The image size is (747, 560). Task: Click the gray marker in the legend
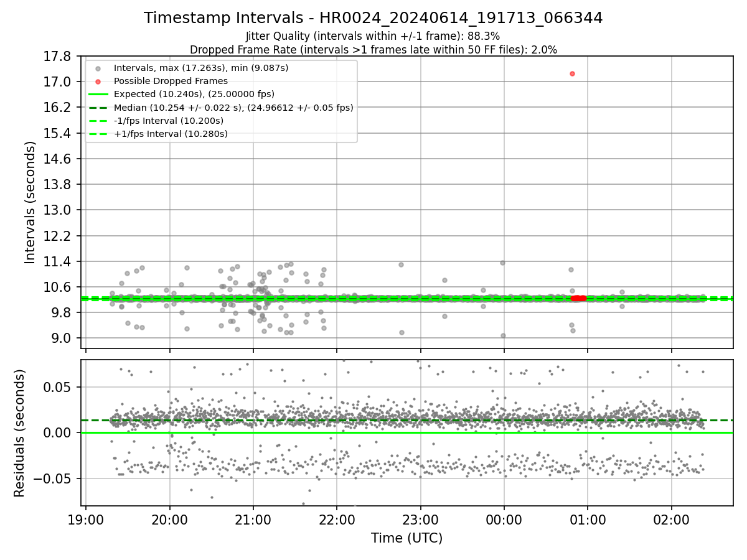point(98,68)
